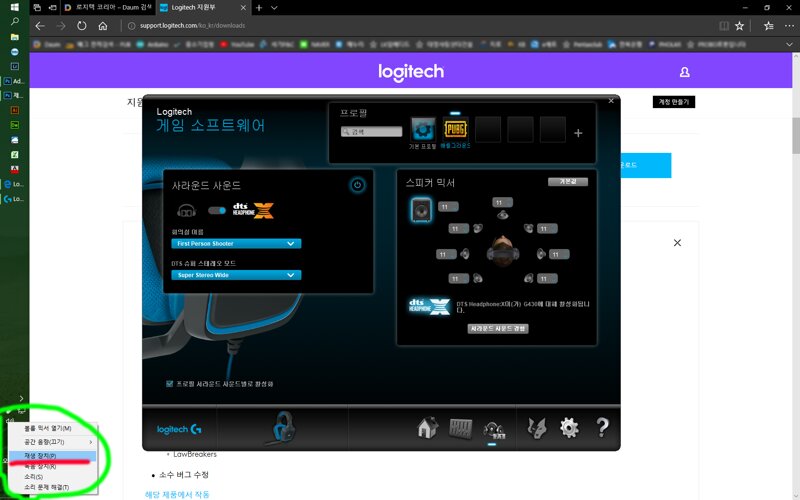
Task: Click the browser vertical scrollbar
Action: pos(795,135)
